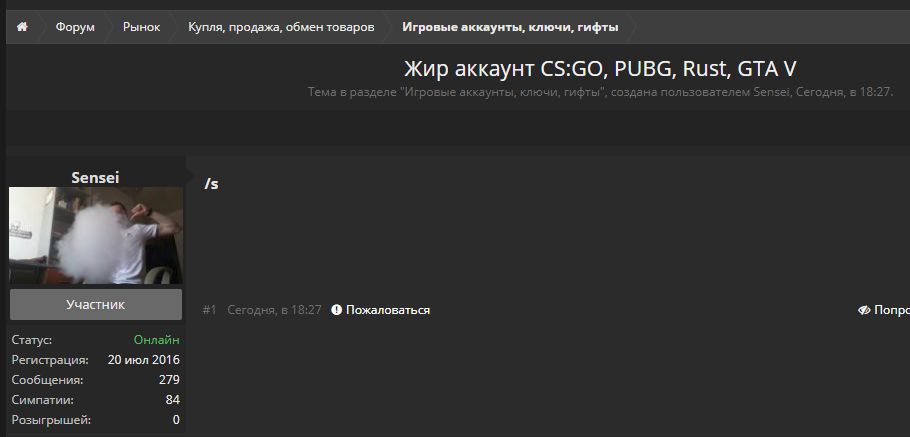Click the message count 279
Image resolution: width=910 pixels, height=437 pixels.
click(x=169, y=380)
